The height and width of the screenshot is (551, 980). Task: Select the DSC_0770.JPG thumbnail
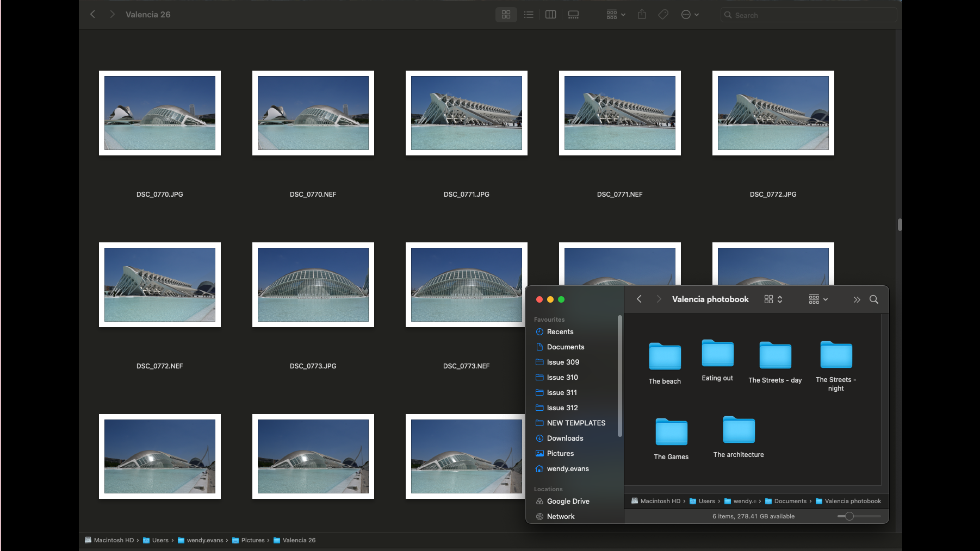160,113
